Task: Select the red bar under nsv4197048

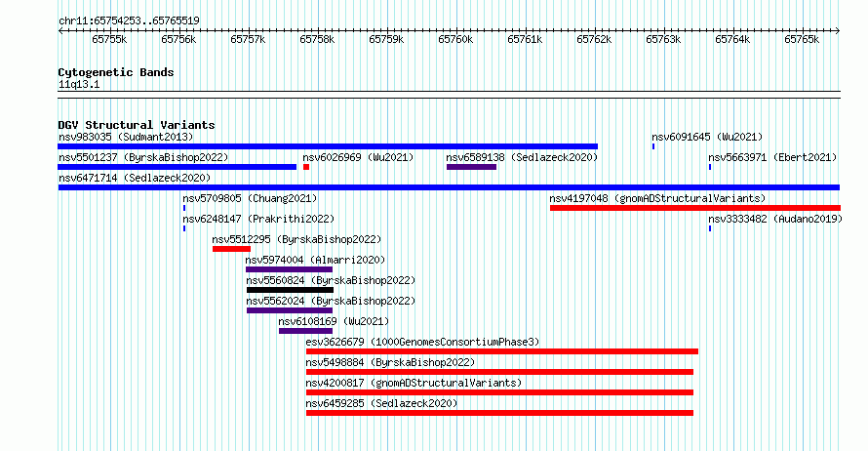Action: tap(695, 208)
